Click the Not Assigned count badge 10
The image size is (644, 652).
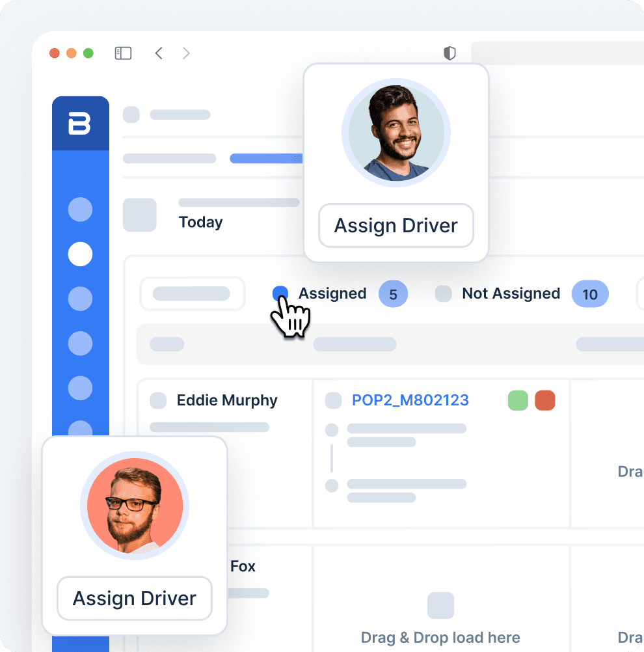point(589,294)
